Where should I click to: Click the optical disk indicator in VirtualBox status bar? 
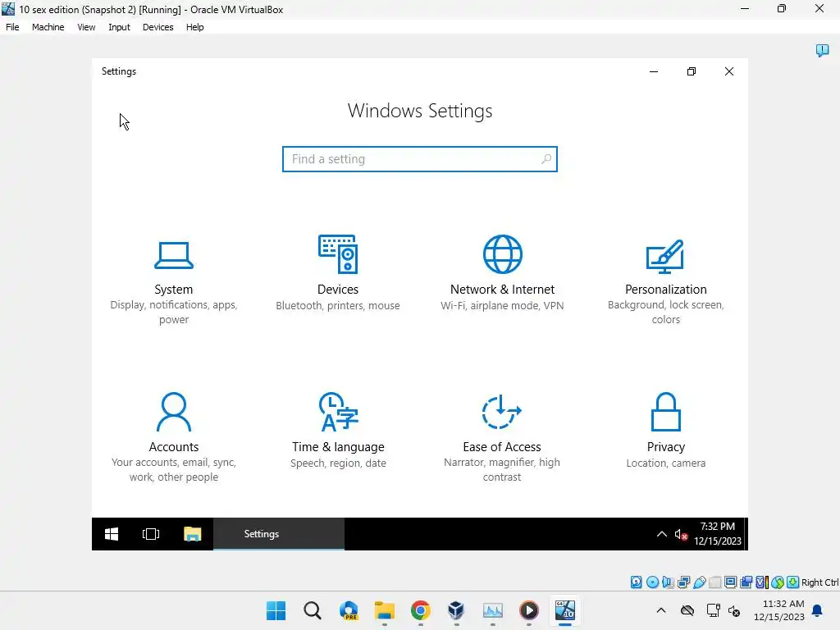point(652,582)
